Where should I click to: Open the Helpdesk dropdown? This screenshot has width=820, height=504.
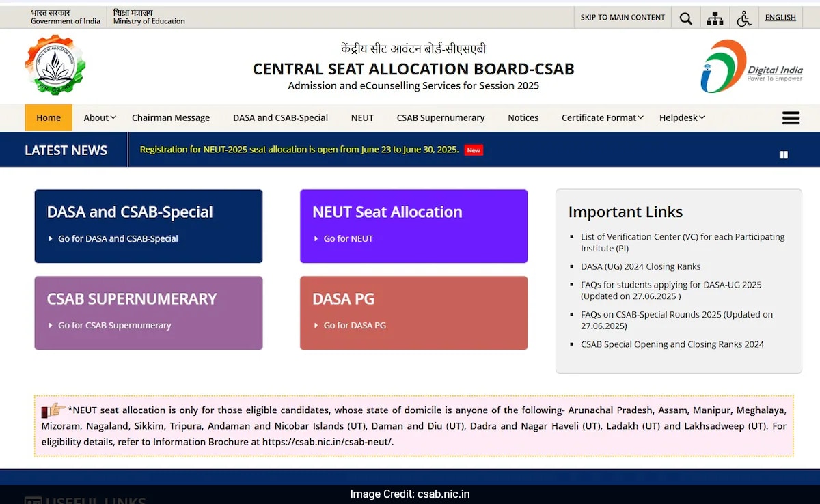(x=681, y=117)
